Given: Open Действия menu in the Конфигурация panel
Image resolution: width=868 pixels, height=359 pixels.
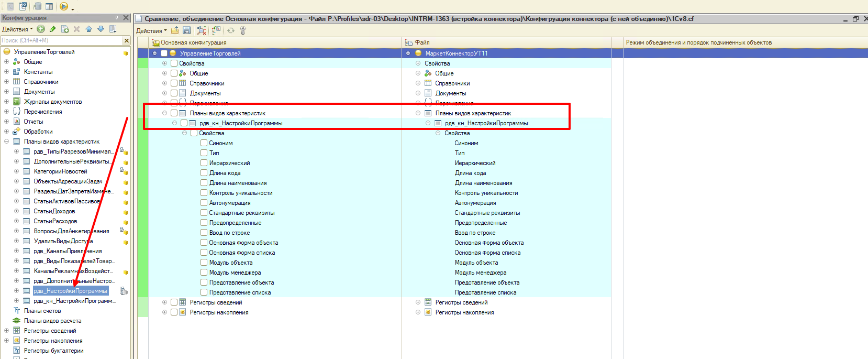Looking at the screenshot, I should click(x=17, y=29).
